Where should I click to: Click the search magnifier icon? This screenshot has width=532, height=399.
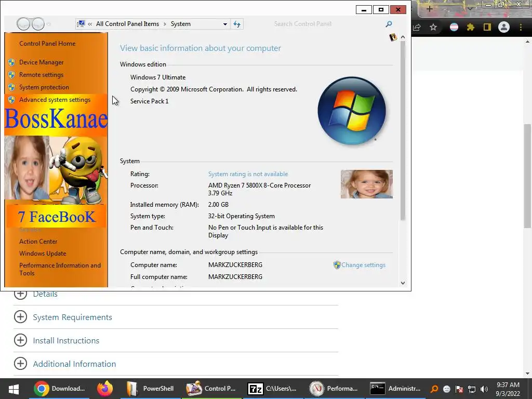click(389, 24)
